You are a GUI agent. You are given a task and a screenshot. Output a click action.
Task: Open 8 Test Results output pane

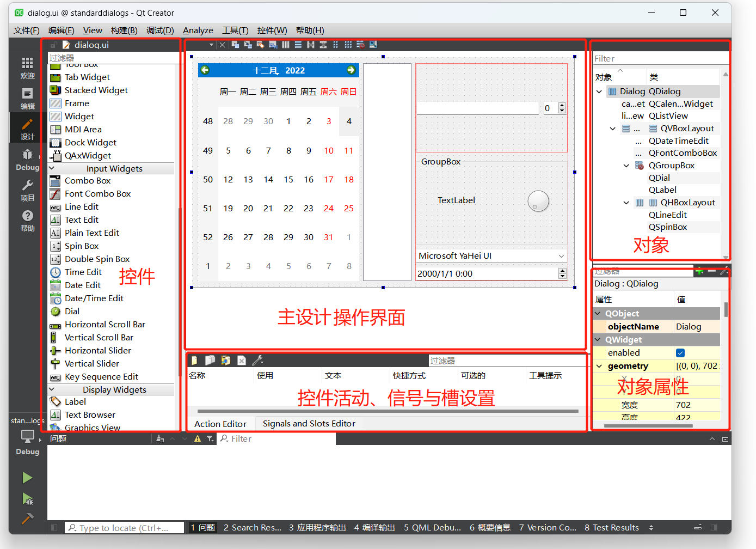(x=612, y=527)
